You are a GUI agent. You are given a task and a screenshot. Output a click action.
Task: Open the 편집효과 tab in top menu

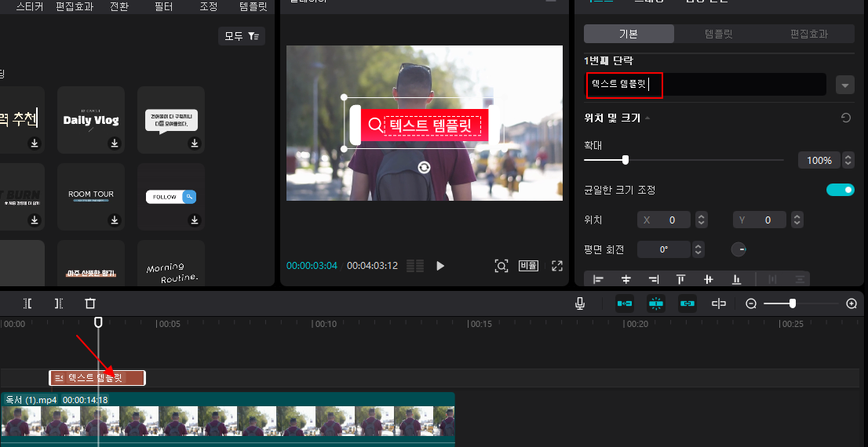click(75, 7)
